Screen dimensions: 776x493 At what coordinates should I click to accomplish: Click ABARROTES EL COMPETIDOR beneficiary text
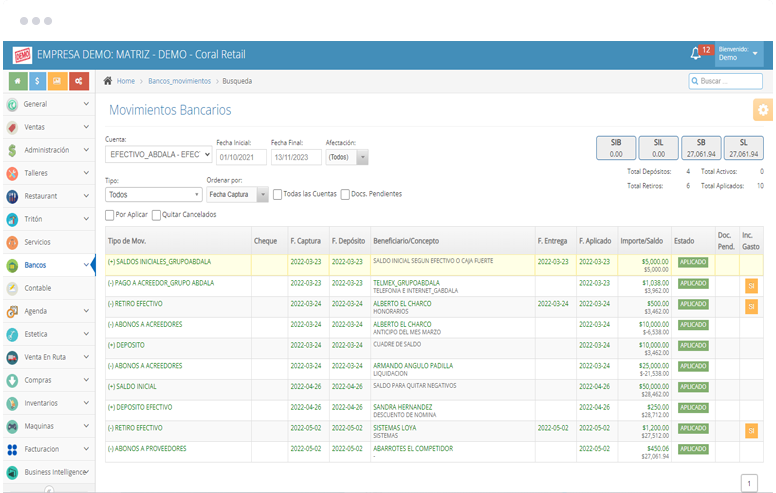pyautogui.click(x=413, y=448)
